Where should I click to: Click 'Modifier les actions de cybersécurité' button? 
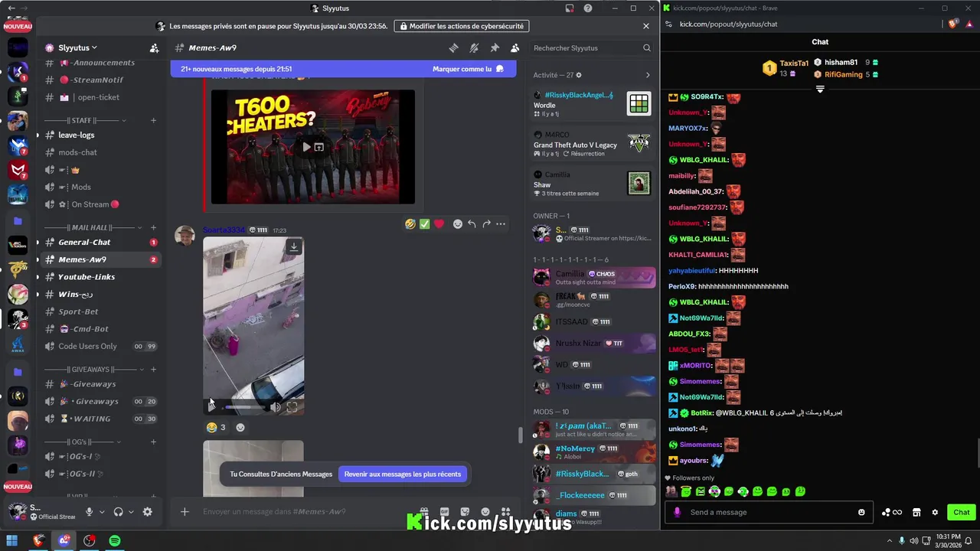coord(462,26)
